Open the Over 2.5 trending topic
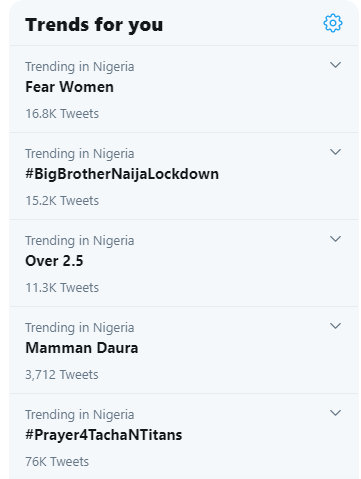Image resolution: width=361 pixels, height=479 pixels. pyautogui.click(x=54, y=261)
